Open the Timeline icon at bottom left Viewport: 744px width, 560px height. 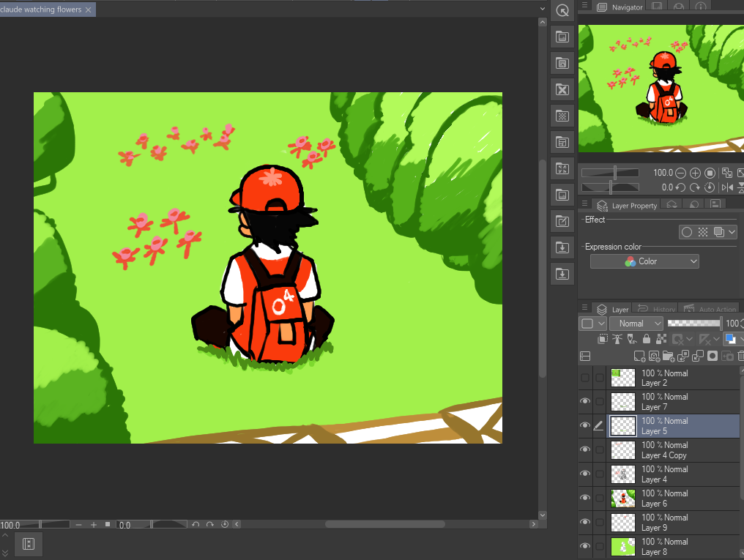[x=29, y=544]
